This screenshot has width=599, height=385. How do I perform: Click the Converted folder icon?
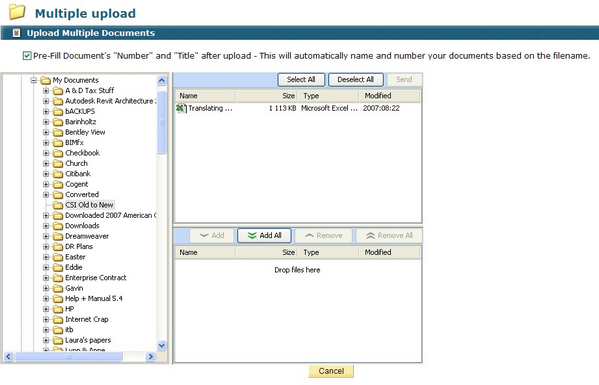(58, 194)
